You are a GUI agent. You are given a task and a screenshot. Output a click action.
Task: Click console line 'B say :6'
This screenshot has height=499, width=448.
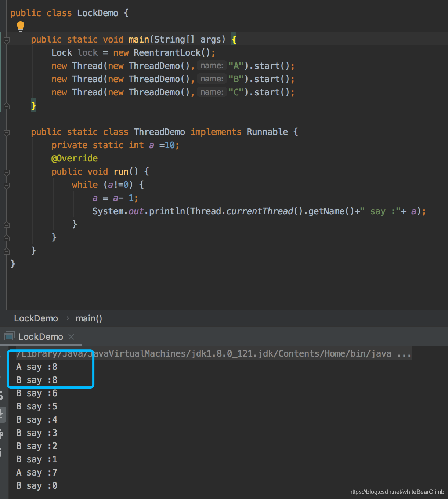37,393
